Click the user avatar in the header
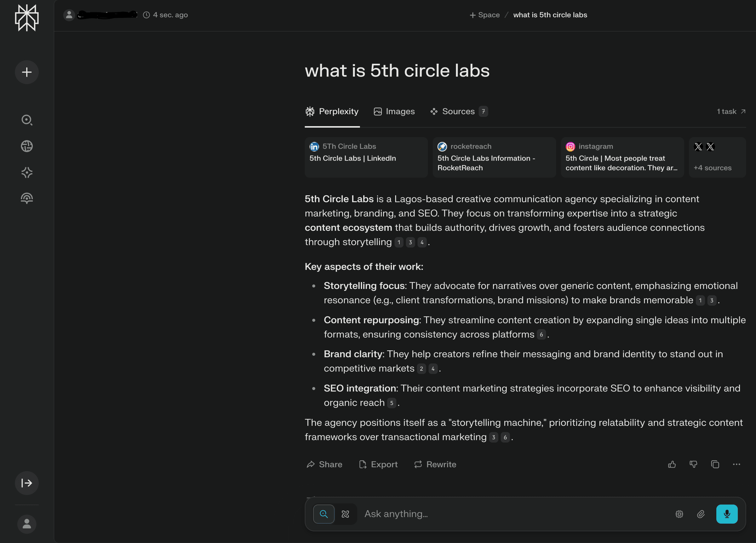This screenshot has width=756, height=543. (x=69, y=15)
